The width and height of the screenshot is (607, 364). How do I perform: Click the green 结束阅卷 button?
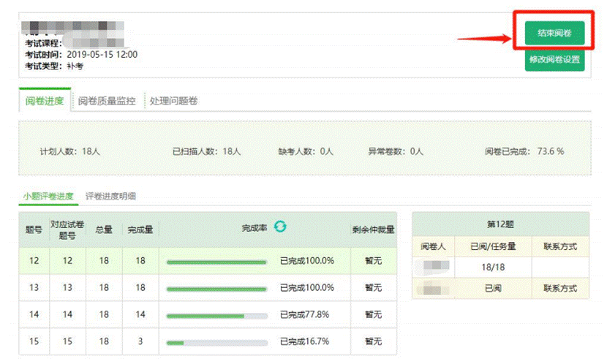[554, 33]
